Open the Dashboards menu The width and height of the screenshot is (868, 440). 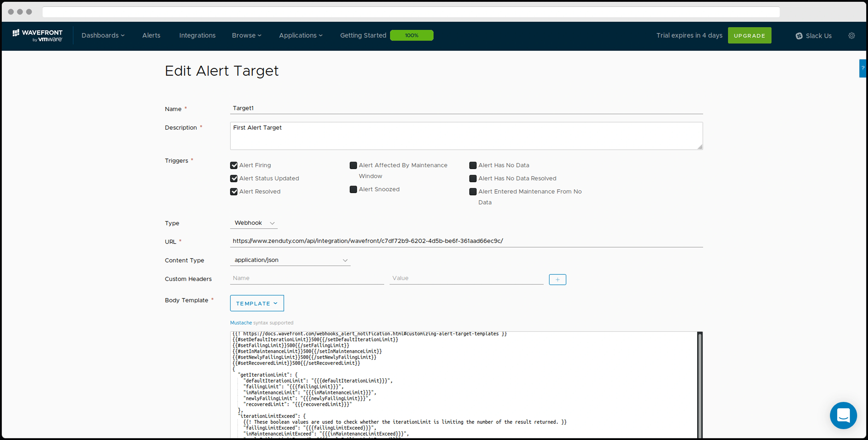(103, 35)
